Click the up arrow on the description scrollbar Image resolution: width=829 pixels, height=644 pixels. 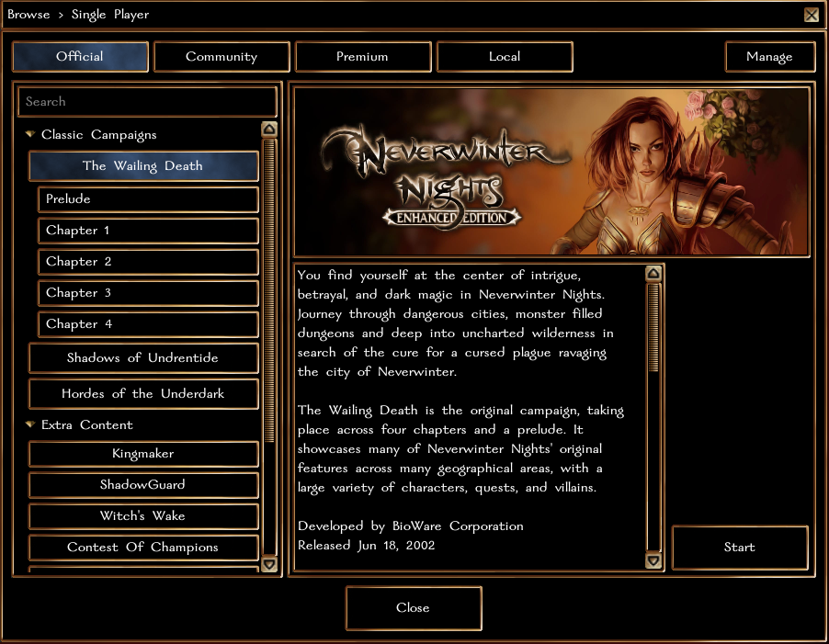point(653,272)
